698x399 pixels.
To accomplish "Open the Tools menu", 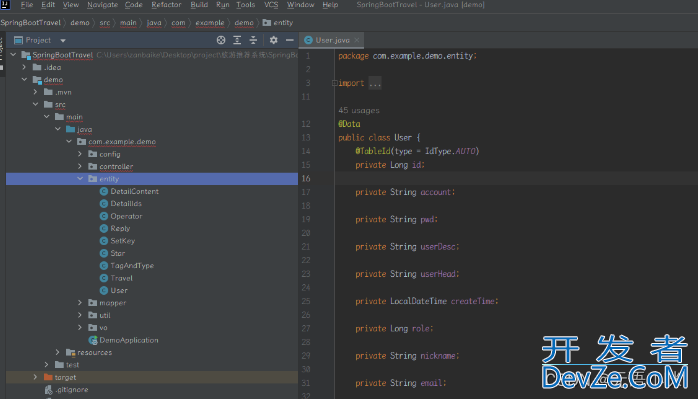I will 246,5.
